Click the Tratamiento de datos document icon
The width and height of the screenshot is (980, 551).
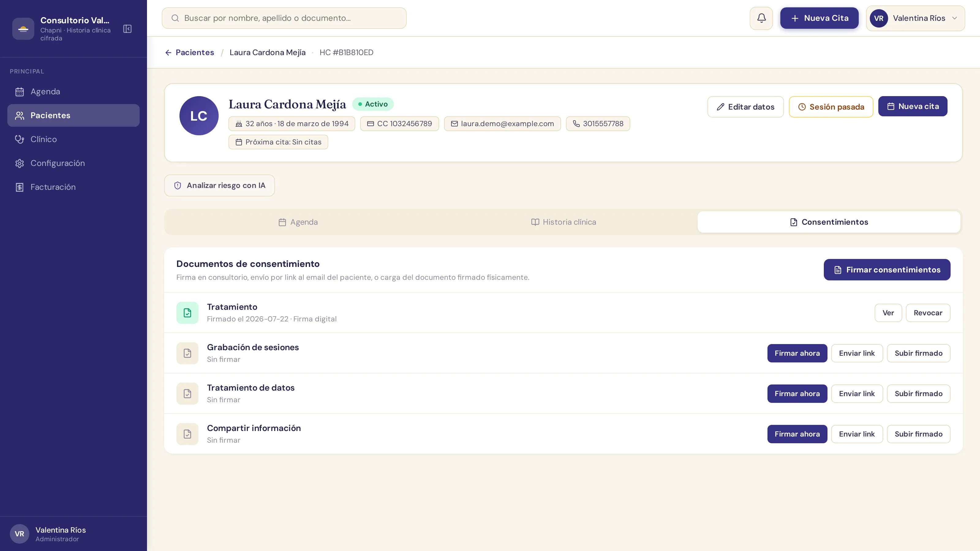187,394
